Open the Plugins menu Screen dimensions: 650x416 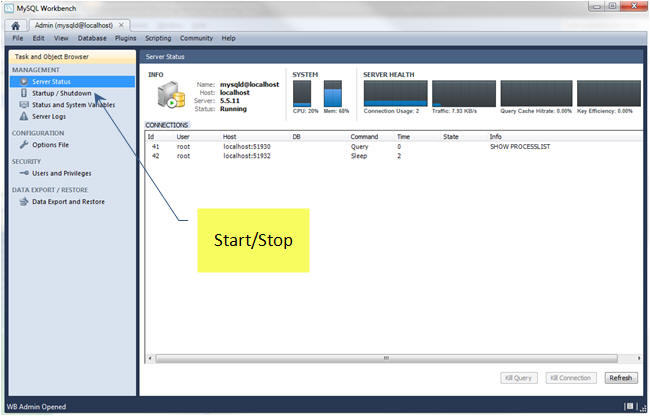126,38
